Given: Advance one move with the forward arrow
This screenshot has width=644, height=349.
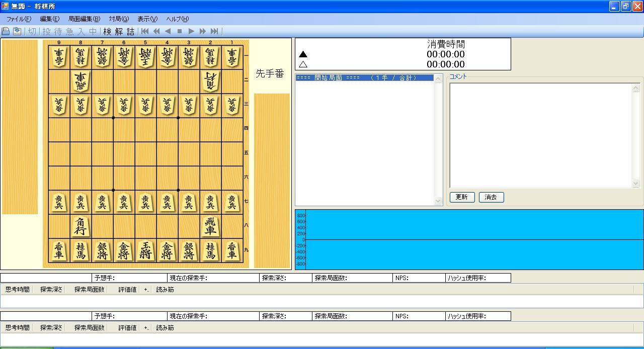Looking at the screenshot, I should click(x=191, y=31).
